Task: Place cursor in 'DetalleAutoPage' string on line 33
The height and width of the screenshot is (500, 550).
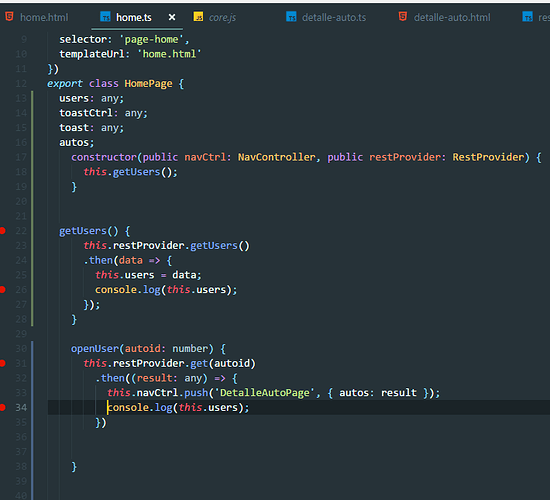Action: click(265, 393)
